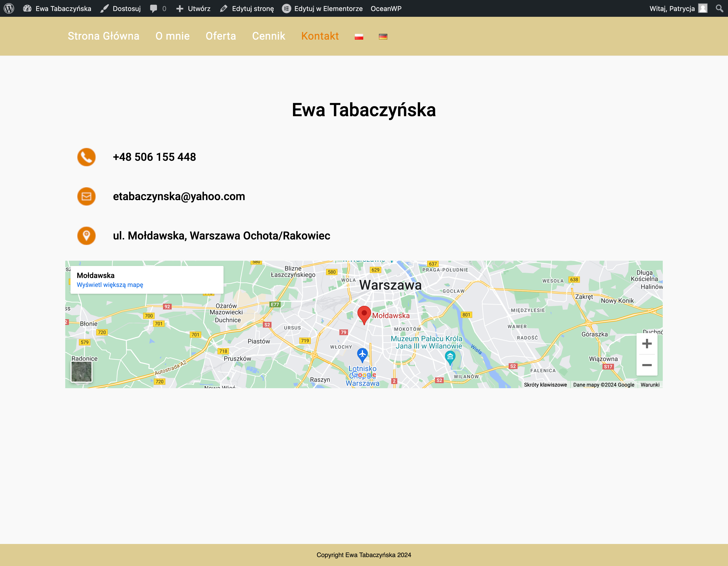Click the orange location pin icon
The image size is (728, 566).
[x=86, y=236]
